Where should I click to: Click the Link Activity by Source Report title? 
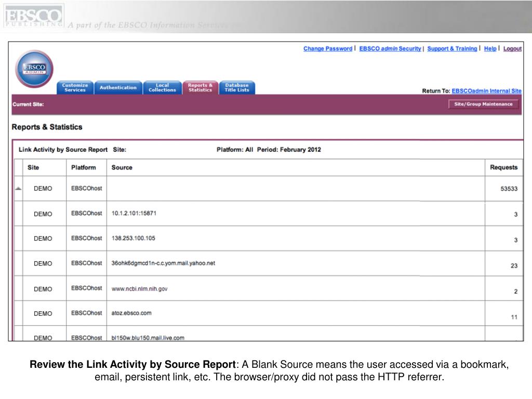point(63,150)
